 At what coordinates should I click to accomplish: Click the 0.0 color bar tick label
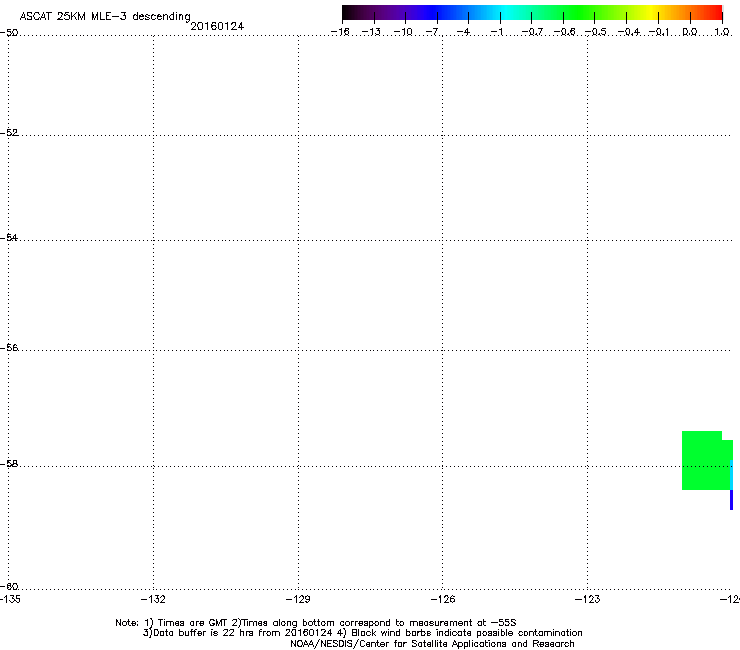pyautogui.click(x=690, y=32)
